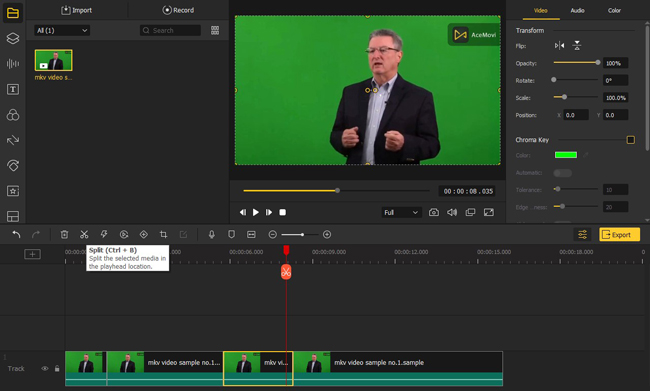This screenshot has width=650, height=391.
Task: Zoom in the timeline with plus icon
Action: (x=327, y=234)
